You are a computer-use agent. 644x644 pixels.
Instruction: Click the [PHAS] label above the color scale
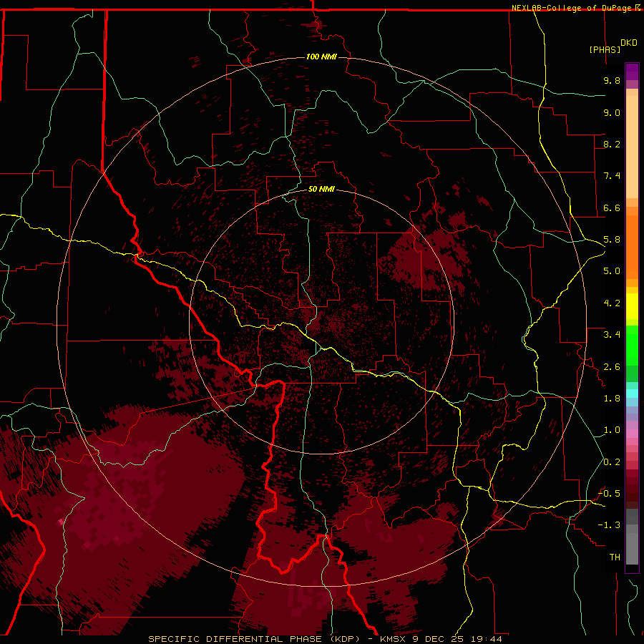click(x=605, y=50)
